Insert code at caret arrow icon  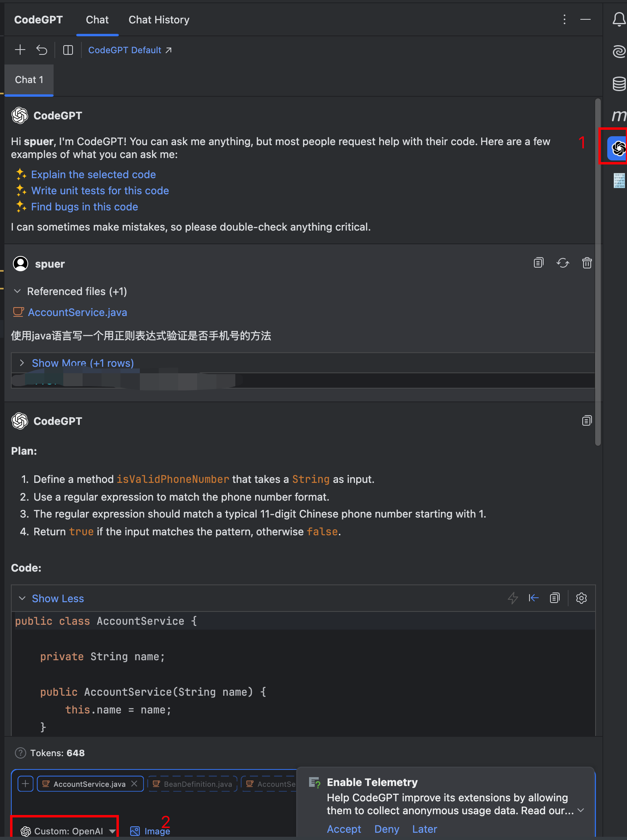tap(534, 598)
